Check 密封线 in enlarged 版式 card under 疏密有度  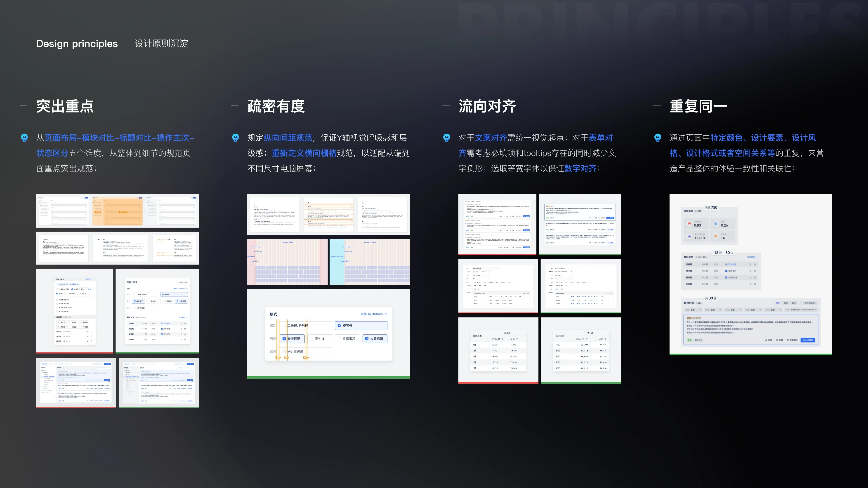coord(312,338)
